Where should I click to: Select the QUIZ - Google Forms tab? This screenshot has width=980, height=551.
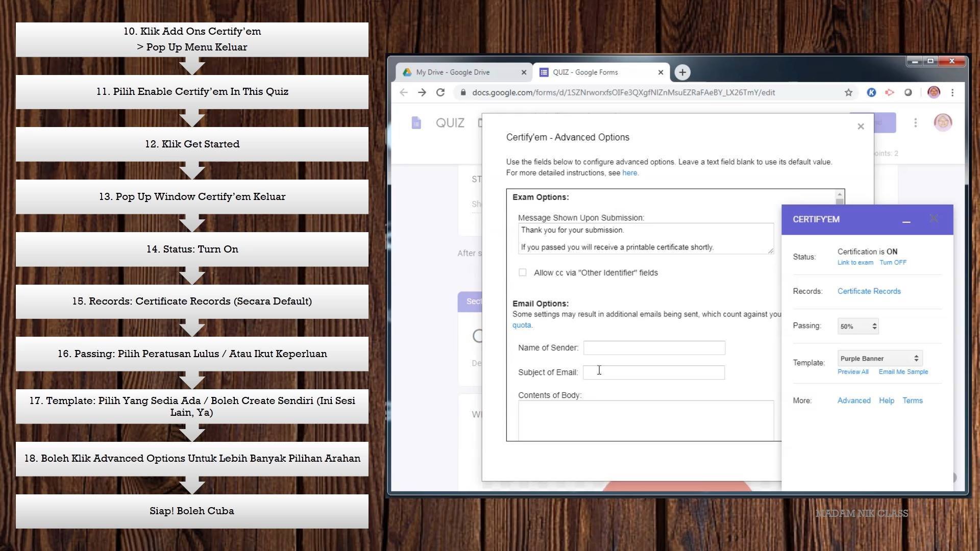click(x=600, y=72)
